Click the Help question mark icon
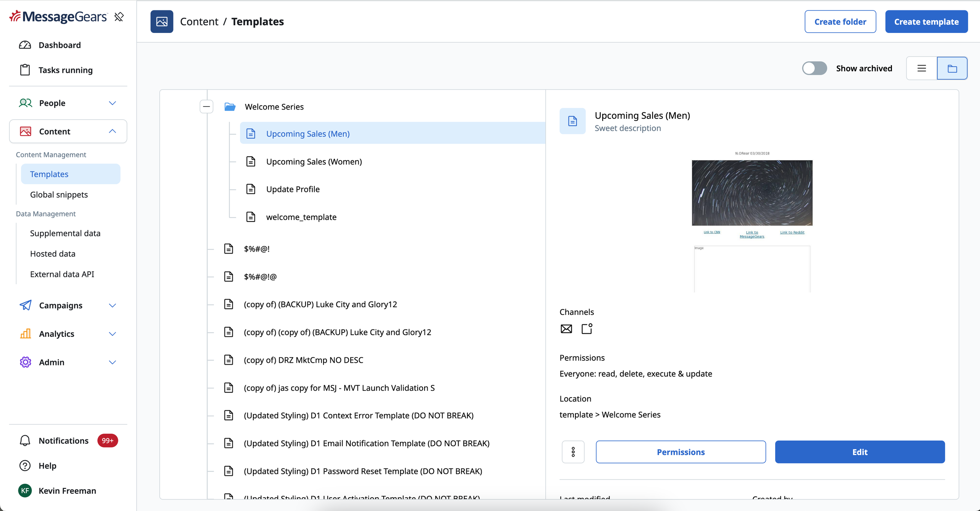 point(25,465)
